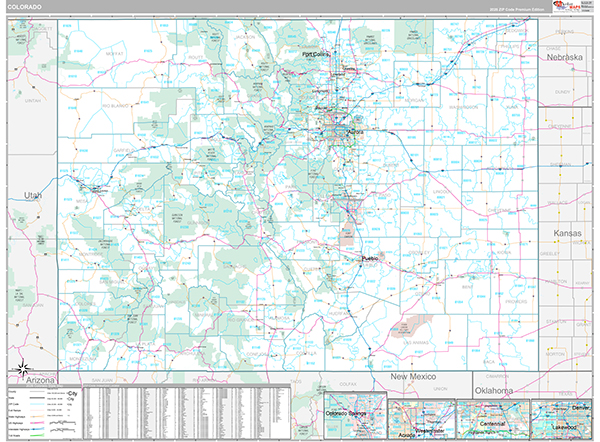Click the green Toll Roads legend line
This screenshot has width=600, height=442.
(x=37, y=435)
